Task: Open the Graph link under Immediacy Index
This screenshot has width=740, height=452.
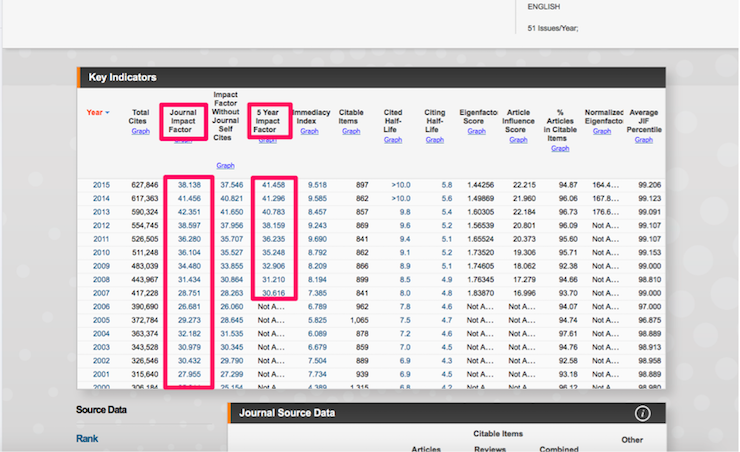Action: click(309, 131)
